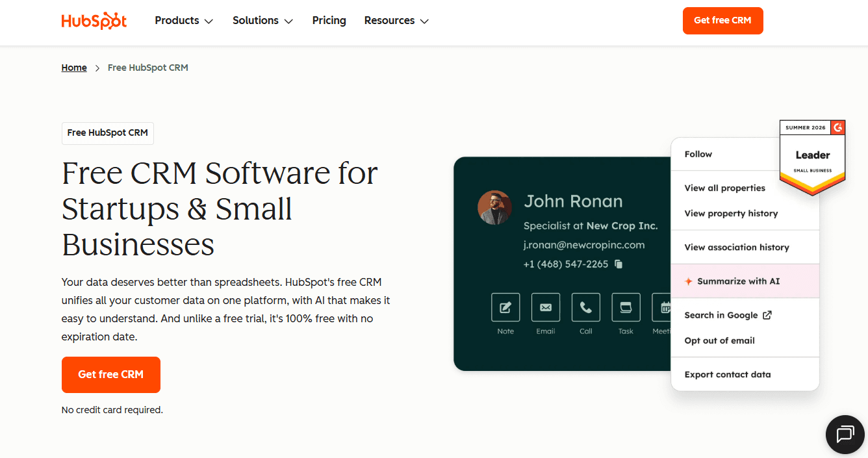This screenshot has height=458, width=868.
Task: Click the Email icon on contact card
Action: tap(546, 307)
